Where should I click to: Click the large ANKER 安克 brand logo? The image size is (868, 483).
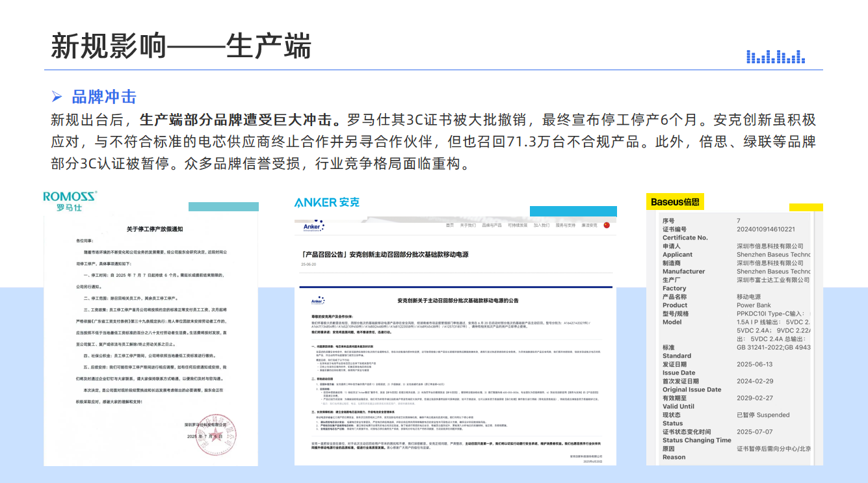pyautogui.click(x=326, y=202)
